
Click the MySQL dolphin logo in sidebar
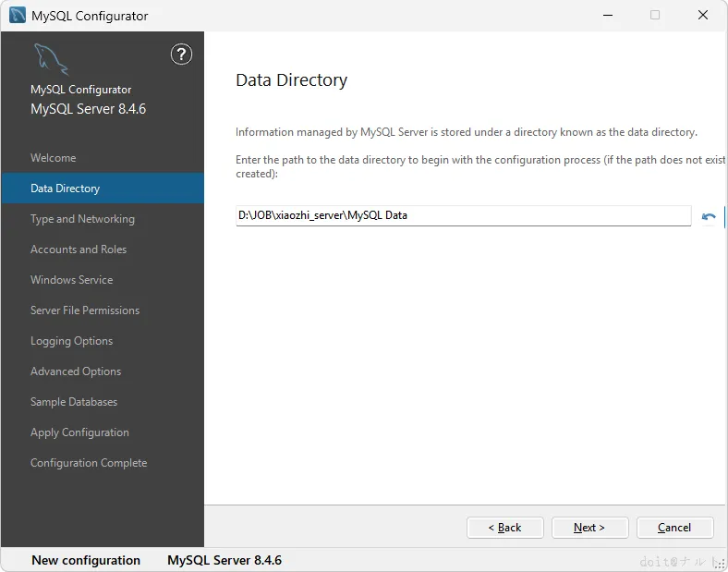[51, 59]
